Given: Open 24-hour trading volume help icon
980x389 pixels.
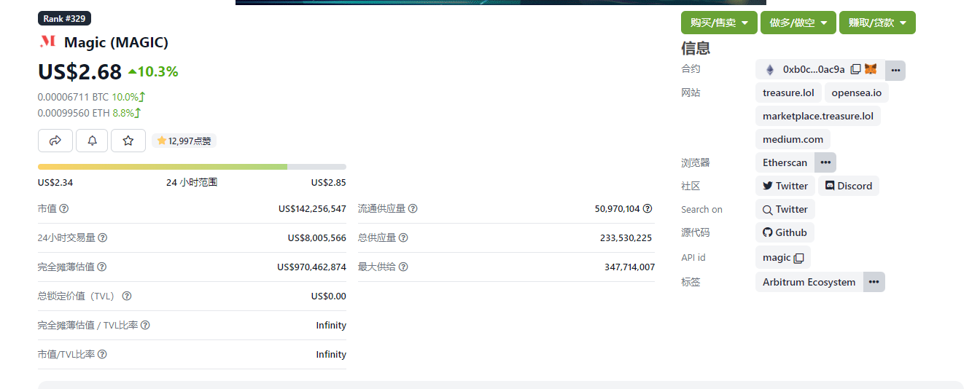Looking at the screenshot, I should [x=103, y=237].
